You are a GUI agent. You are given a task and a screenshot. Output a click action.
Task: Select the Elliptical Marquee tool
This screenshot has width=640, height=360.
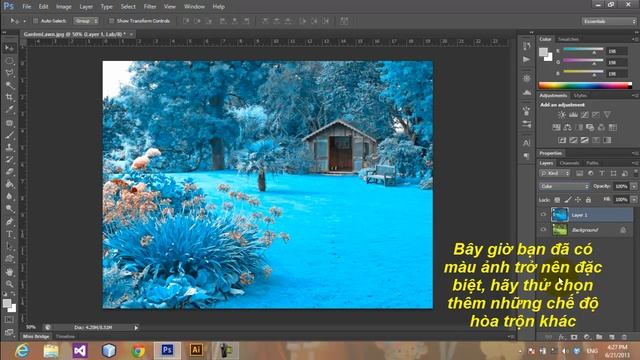[x=9, y=61]
